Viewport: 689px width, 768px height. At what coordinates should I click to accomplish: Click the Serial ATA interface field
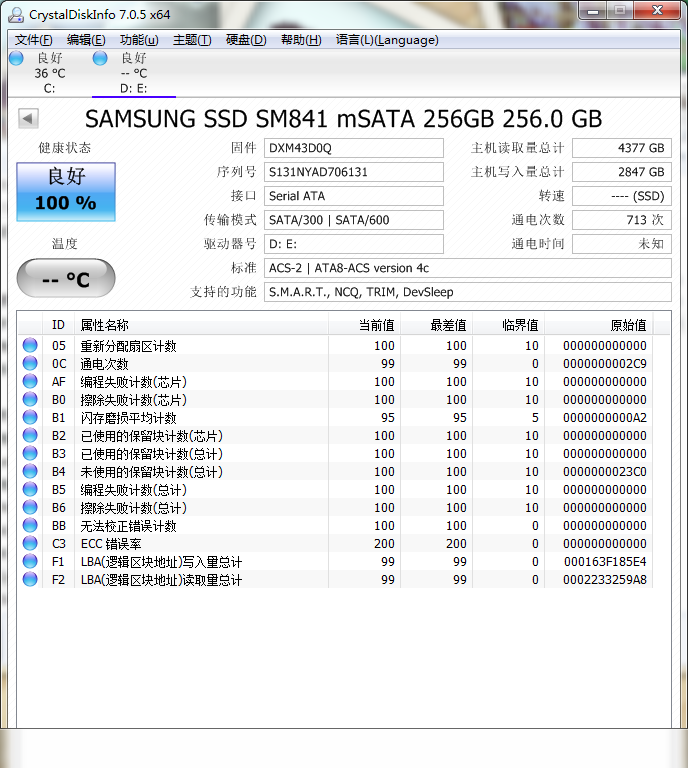(354, 196)
